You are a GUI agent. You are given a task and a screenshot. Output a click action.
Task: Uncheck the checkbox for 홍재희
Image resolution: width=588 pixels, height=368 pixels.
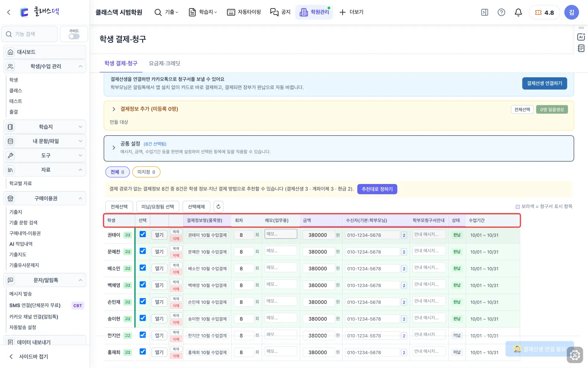click(x=143, y=351)
